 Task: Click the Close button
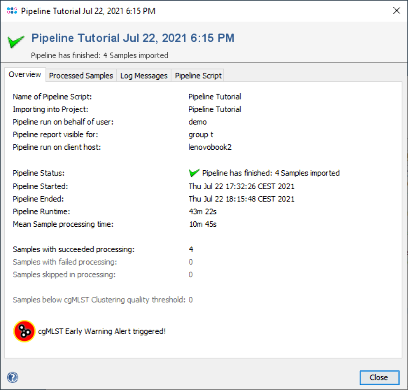(379, 377)
